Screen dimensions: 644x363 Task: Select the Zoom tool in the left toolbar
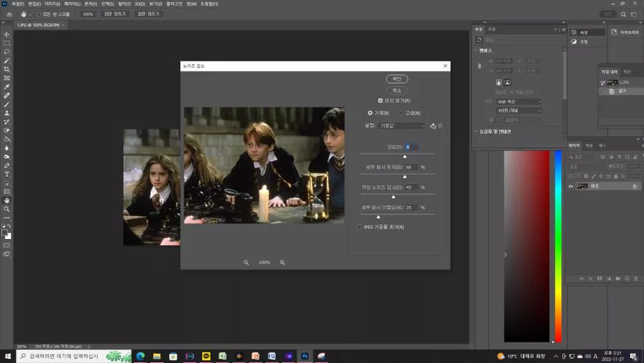(7, 209)
